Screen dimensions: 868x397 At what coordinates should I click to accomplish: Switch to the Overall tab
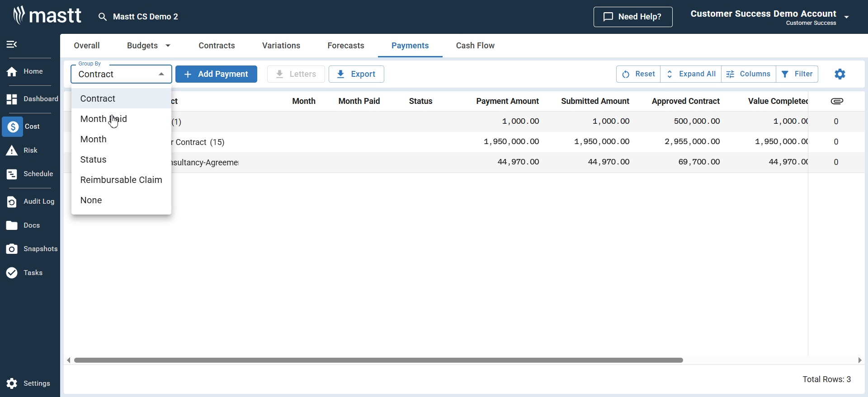tap(87, 46)
